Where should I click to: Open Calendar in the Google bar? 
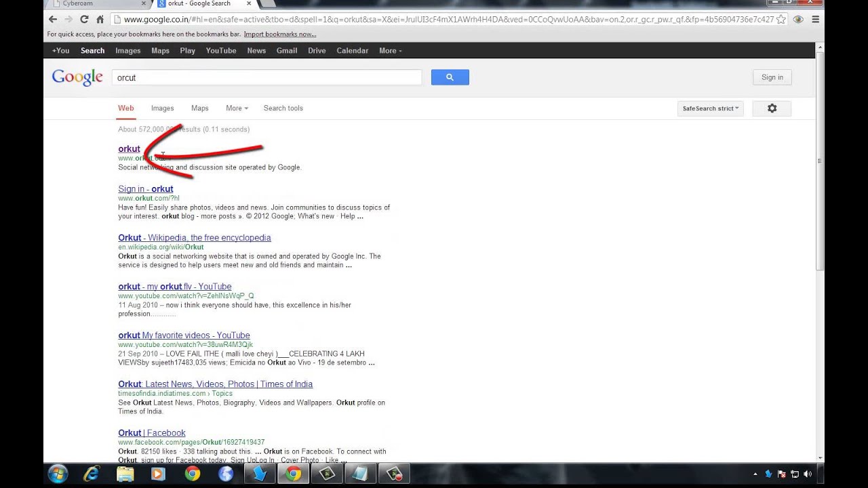[x=352, y=51]
